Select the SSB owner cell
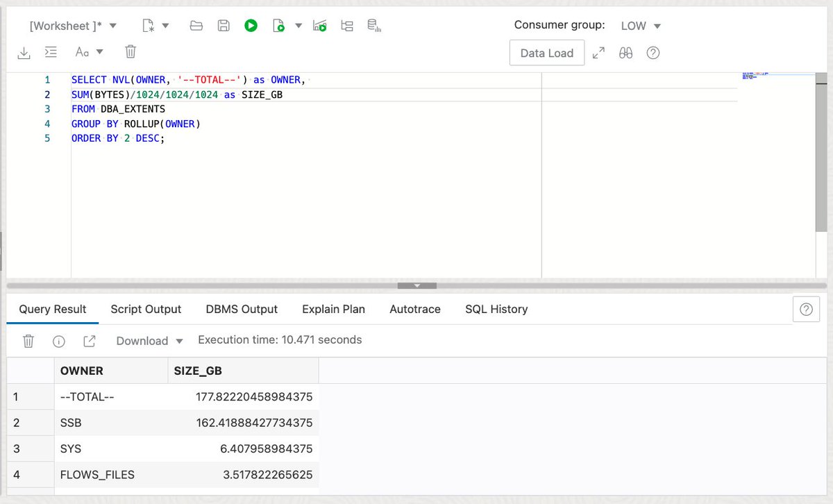 pos(111,423)
